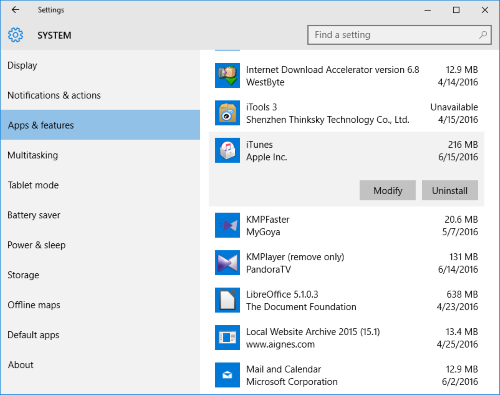Click the Local Website Archive icon
Viewport: 500px width, 395px height.
(227, 337)
